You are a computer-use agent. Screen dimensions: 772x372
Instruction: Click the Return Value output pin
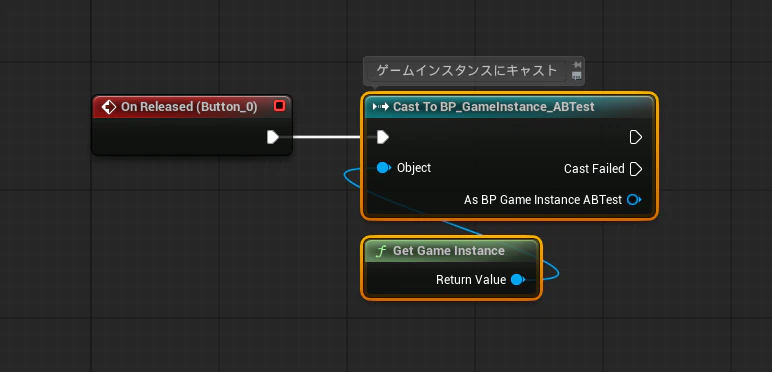coord(517,280)
